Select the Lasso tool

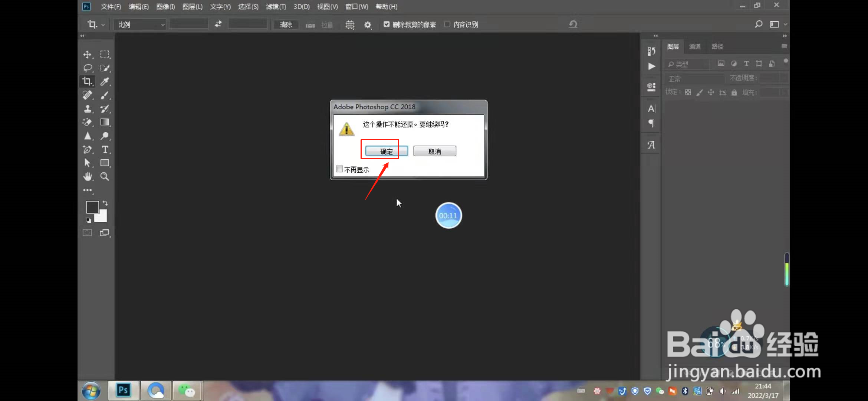click(x=88, y=68)
